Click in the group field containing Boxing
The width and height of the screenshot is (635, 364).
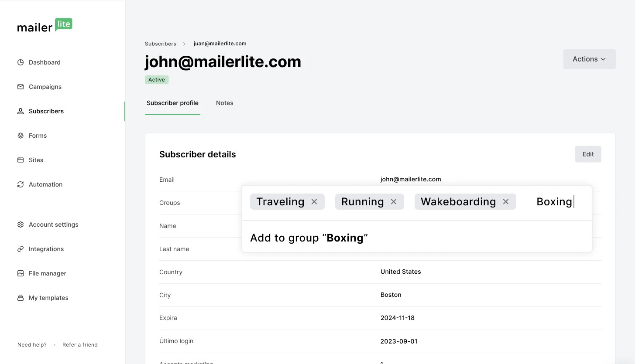pos(554,202)
